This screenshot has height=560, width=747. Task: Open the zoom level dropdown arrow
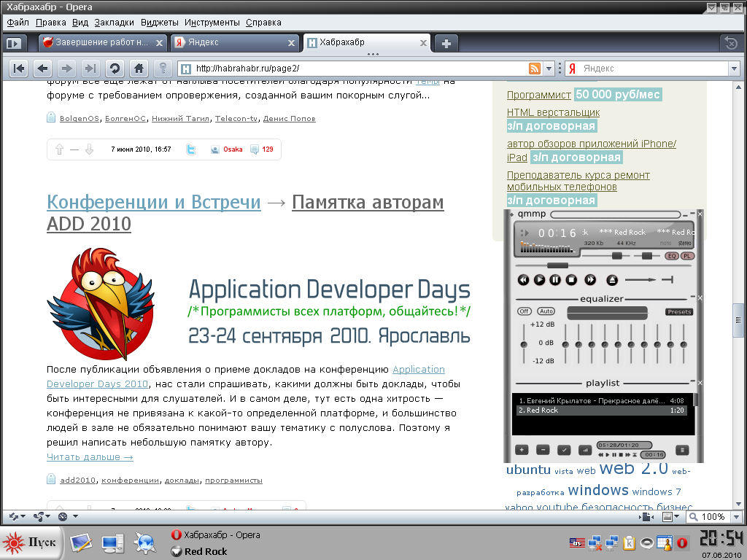click(x=737, y=517)
